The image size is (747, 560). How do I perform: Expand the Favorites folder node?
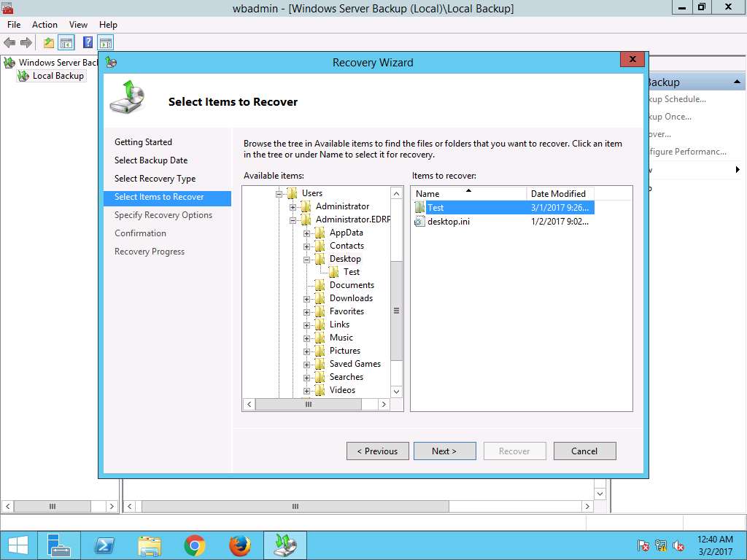[x=307, y=312]
